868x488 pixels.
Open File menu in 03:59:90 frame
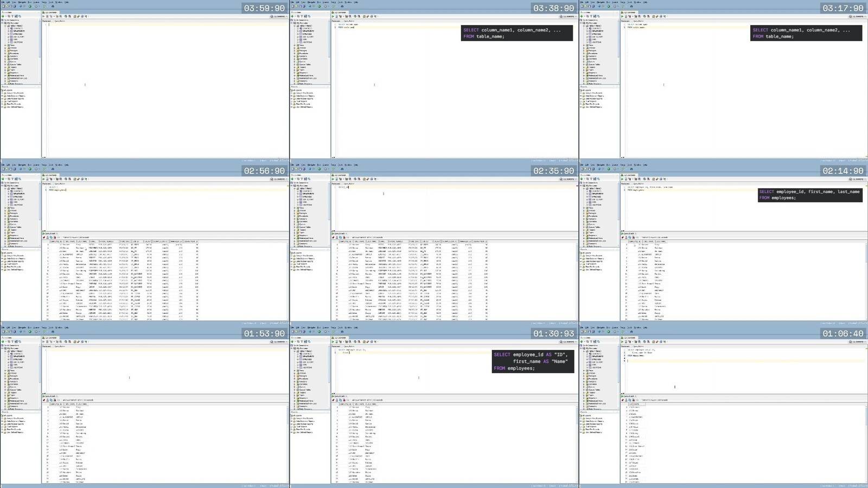(3, 2)
